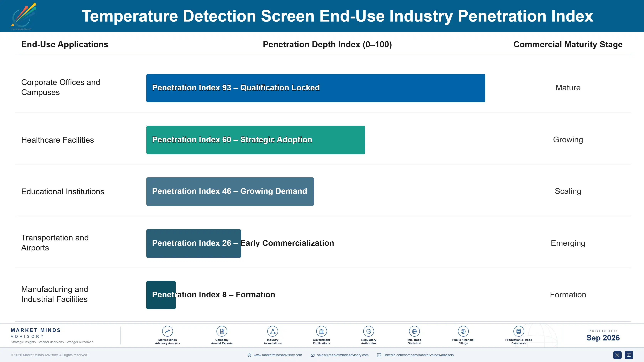Screen dimensions: 644x362
Task: Click the Sep 2026 published date
Action: (603, 338)
